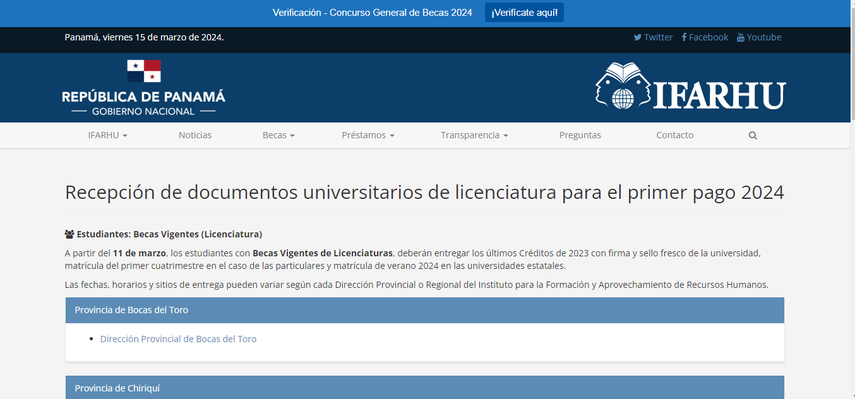Click the page title Recepción de documentos universitarios
This screenshot has height=399, width=855.
(x=425, y=193)
